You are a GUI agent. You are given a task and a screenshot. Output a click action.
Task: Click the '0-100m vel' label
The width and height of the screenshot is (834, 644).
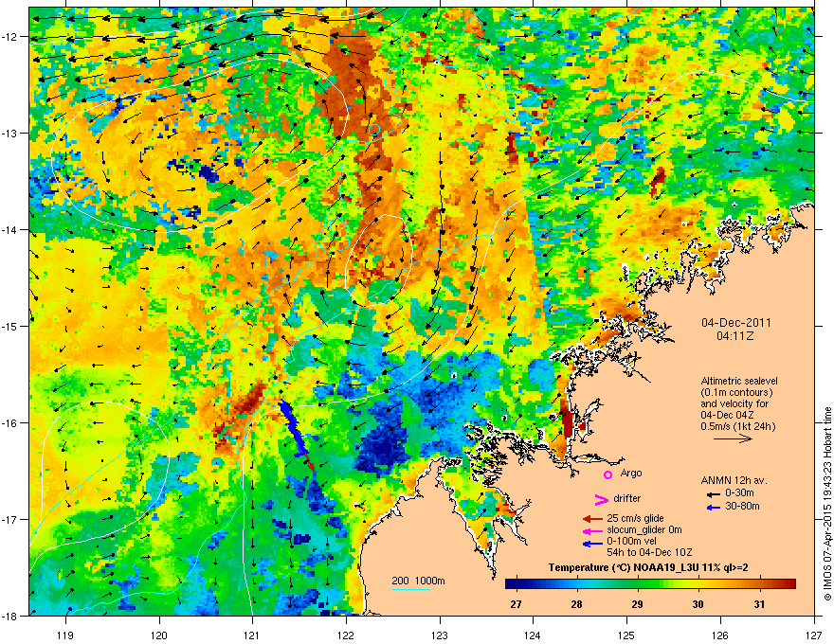(631, 542)
